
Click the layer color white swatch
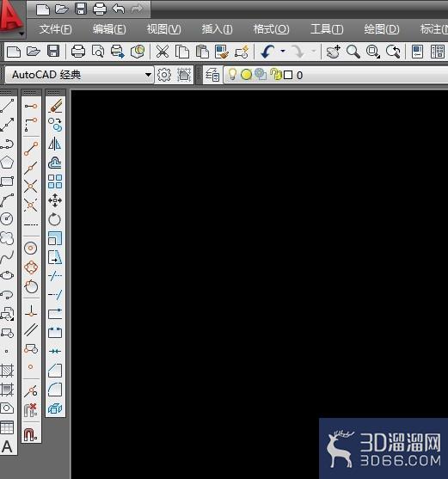point(288,75)
